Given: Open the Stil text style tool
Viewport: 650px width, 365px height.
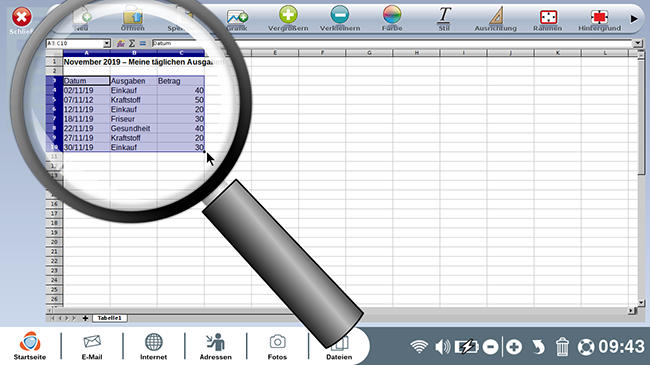Looking at the screenshot, I should tap(444, 15).
